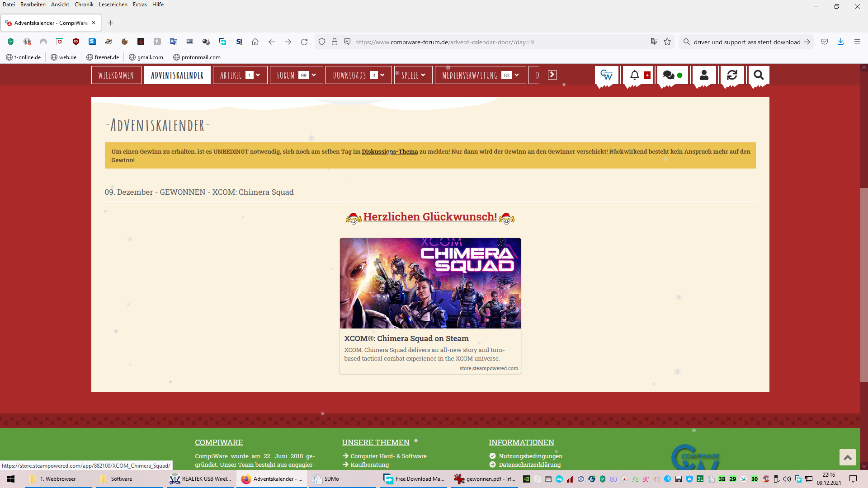Open forum conversations chat icon

672,75
